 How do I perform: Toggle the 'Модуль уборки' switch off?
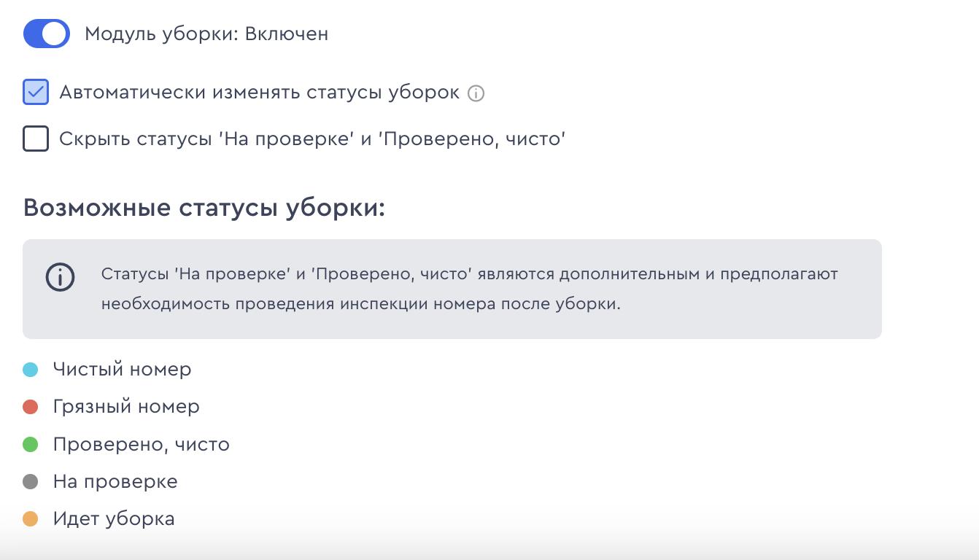pos(47,34)
